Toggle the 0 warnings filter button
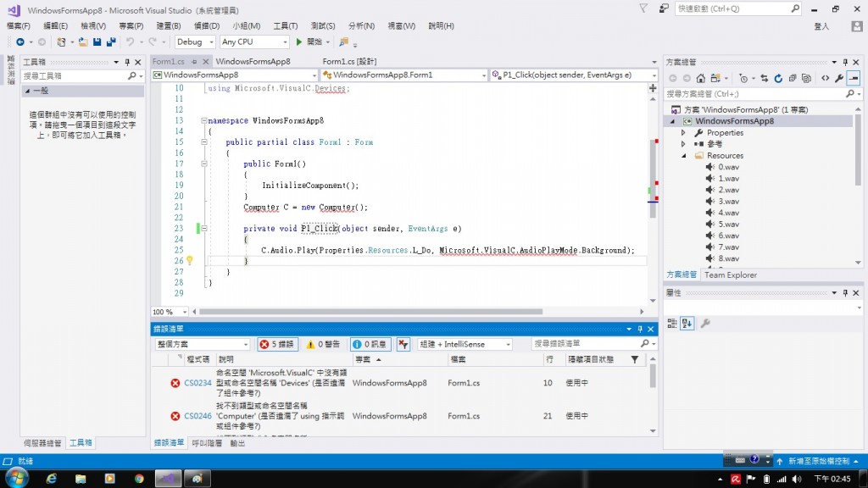The width and height of the screenshot is (868, 488). [323, 344]
